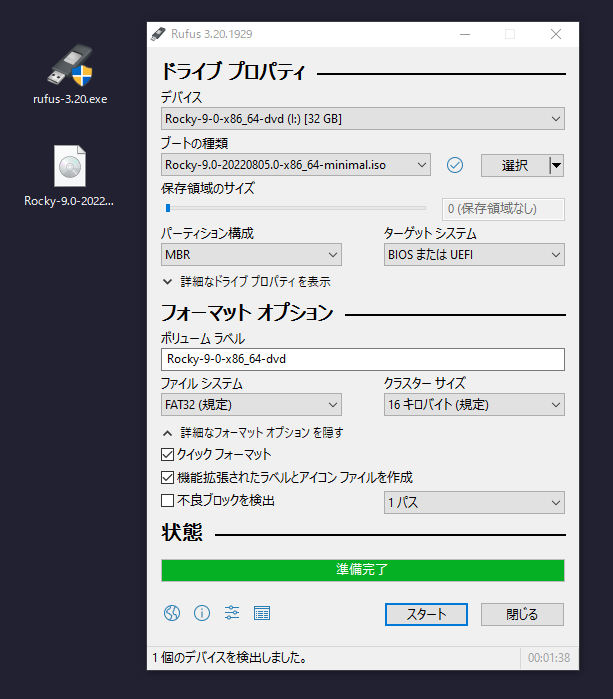
Task: Open the クラスター サイズ dropdown
Action: (474, 405)
